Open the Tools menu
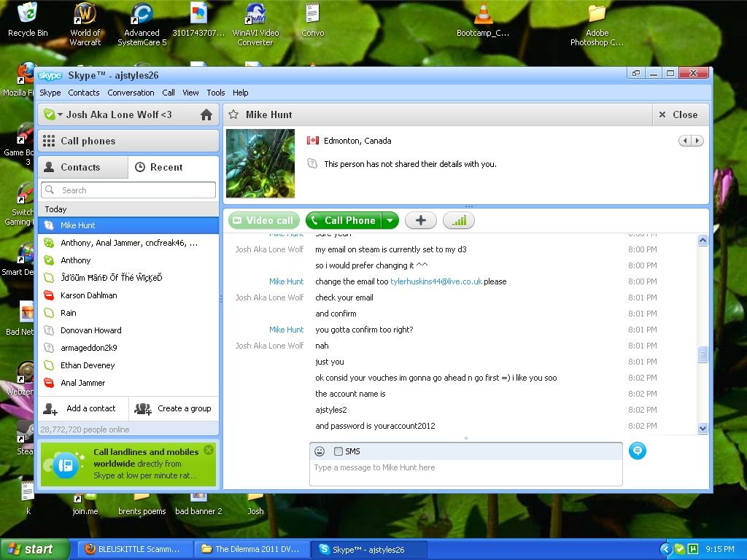The height and width of the screenshot is (560, 747). [216, 93]
